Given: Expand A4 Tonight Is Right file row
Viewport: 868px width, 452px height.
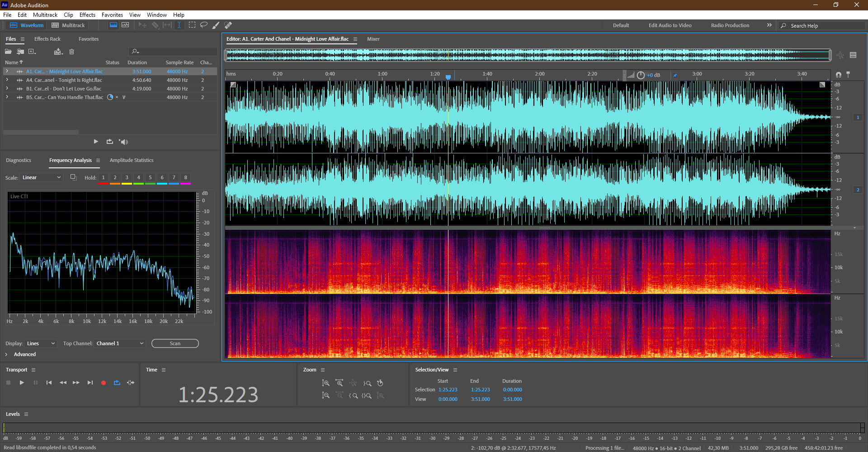Looking at the screenshot, I should click(x=7, y=80).
